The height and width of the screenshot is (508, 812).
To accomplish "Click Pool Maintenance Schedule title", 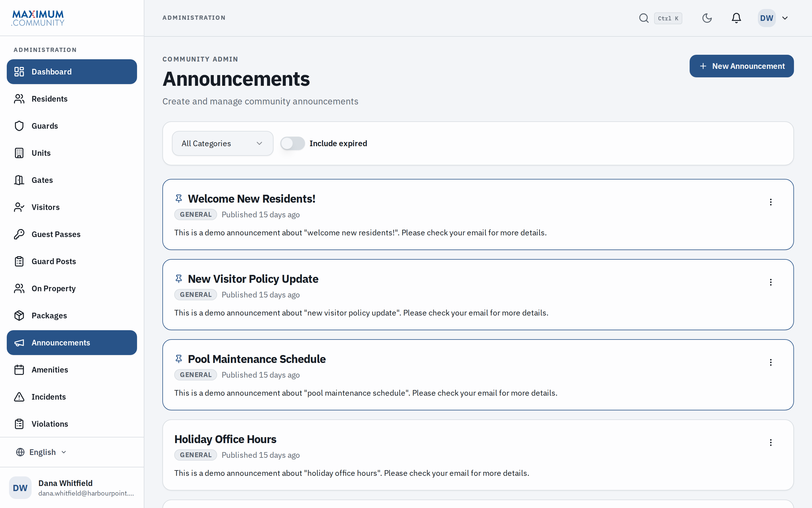I will coord(257,359).
